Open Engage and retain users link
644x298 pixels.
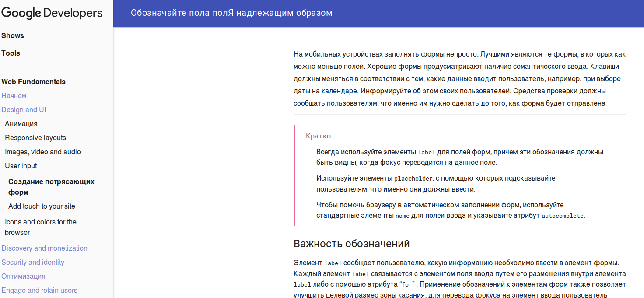click(x=39, y=291)
